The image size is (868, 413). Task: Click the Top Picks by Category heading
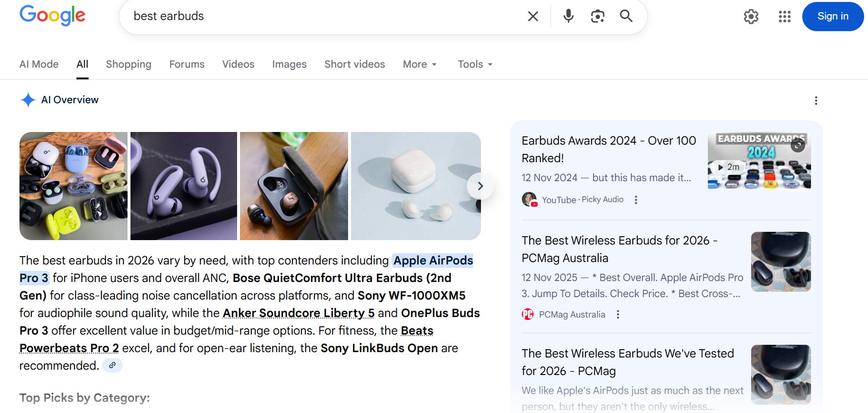pos(85,398)
